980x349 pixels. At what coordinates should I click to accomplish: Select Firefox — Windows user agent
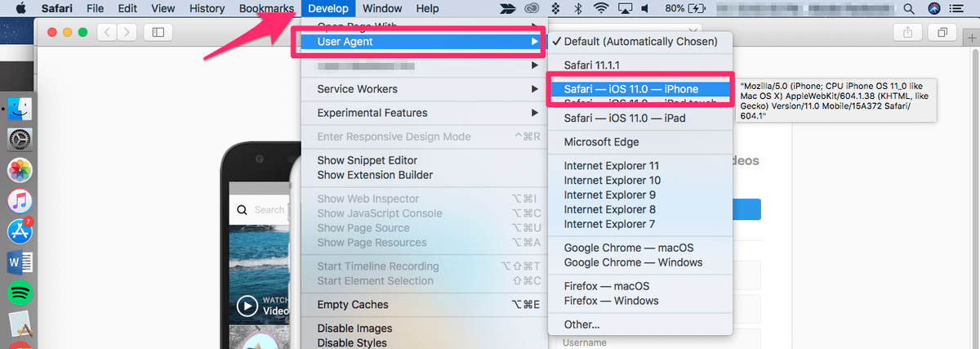(x=640, y=301)
